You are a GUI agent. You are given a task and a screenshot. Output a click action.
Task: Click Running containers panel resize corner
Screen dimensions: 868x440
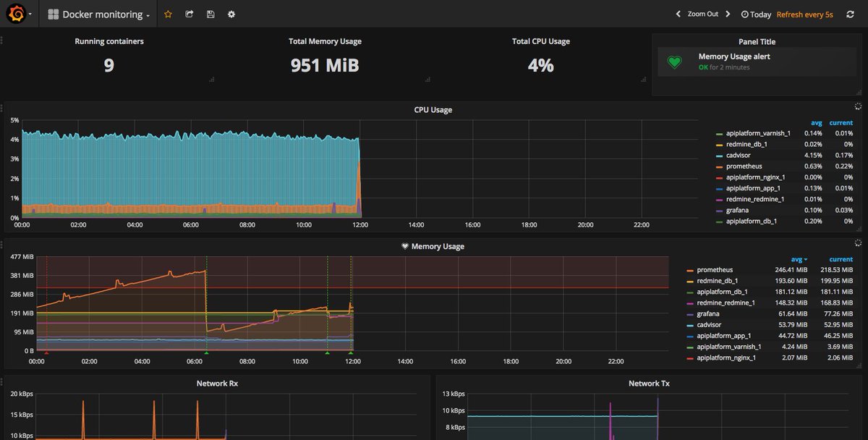pos(211,79)
